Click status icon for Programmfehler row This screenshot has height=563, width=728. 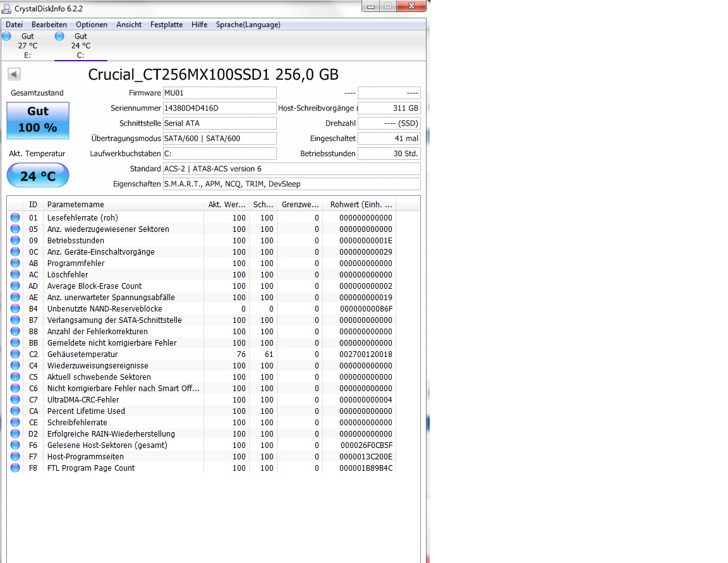pyautogui.click(x=15, y=263)
